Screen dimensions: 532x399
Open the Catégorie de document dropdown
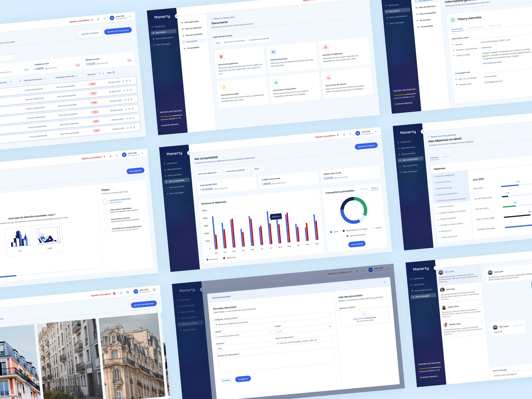tap(273, 319)
